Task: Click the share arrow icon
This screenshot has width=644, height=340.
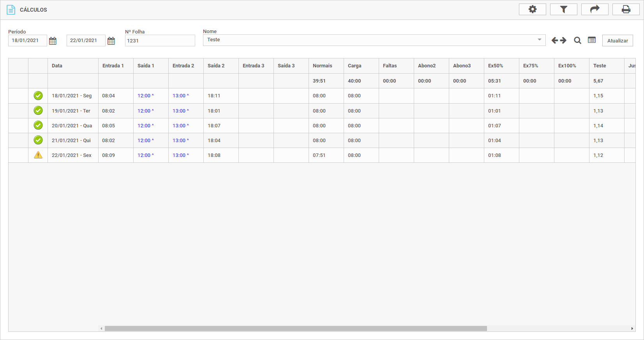Action: [595, 9]
